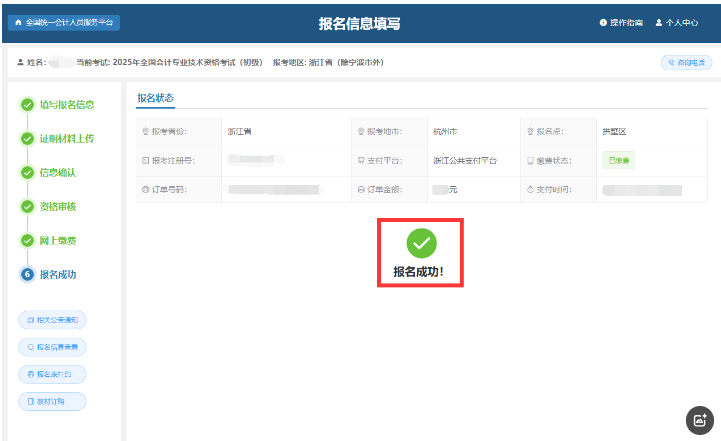Click the 浙江公共支付平台 payment platform value

click(465, 160)
